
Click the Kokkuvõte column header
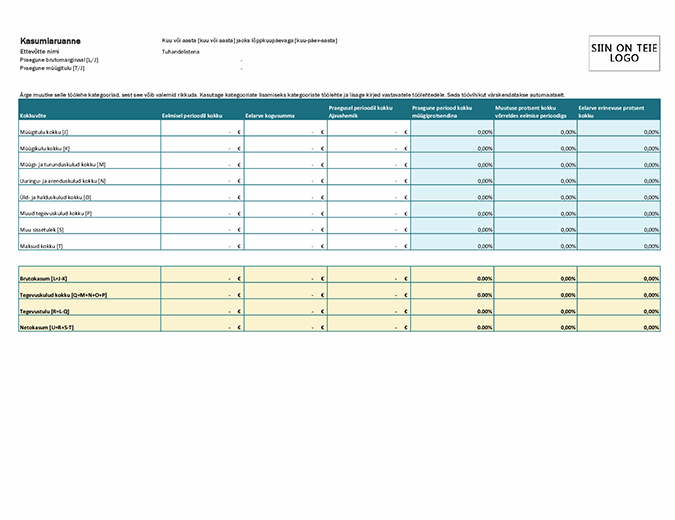coord(32,116)
